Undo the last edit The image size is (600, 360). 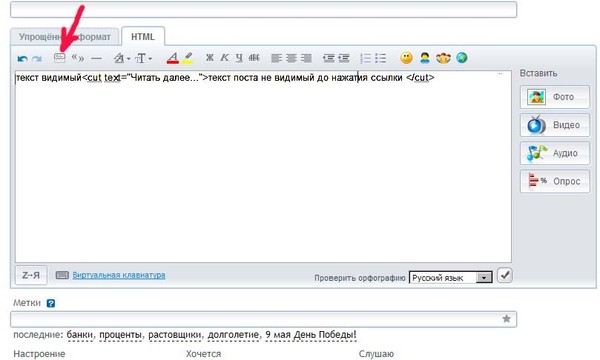[x=23, y=59]
